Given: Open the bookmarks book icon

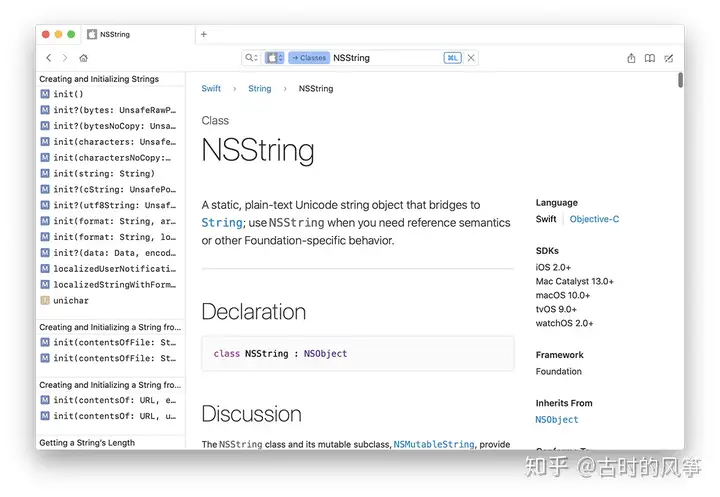Looking at the screenshot, I should pyautogui.click(x=650, y=58).
